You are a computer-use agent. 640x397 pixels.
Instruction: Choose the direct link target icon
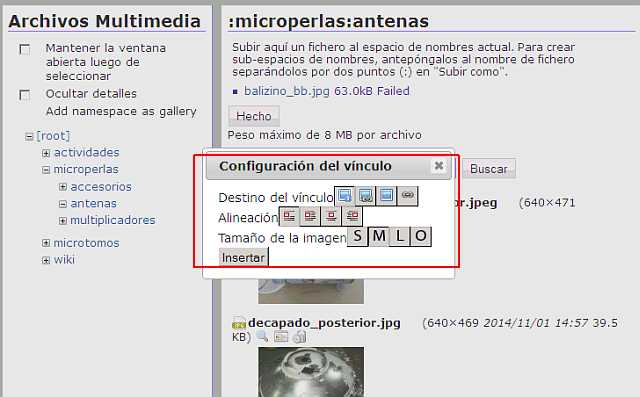(366, 196)
